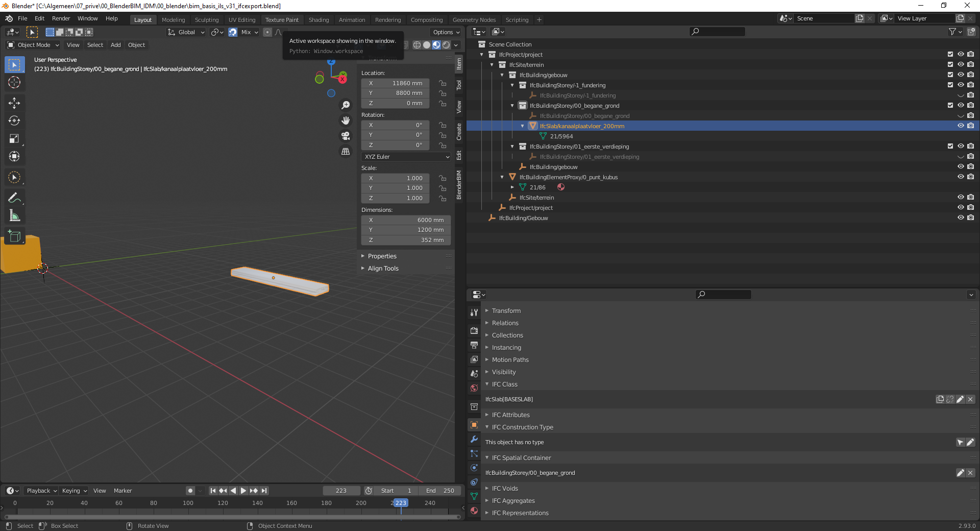
Task: Open the Object properties tab icon
Action: 474,425
